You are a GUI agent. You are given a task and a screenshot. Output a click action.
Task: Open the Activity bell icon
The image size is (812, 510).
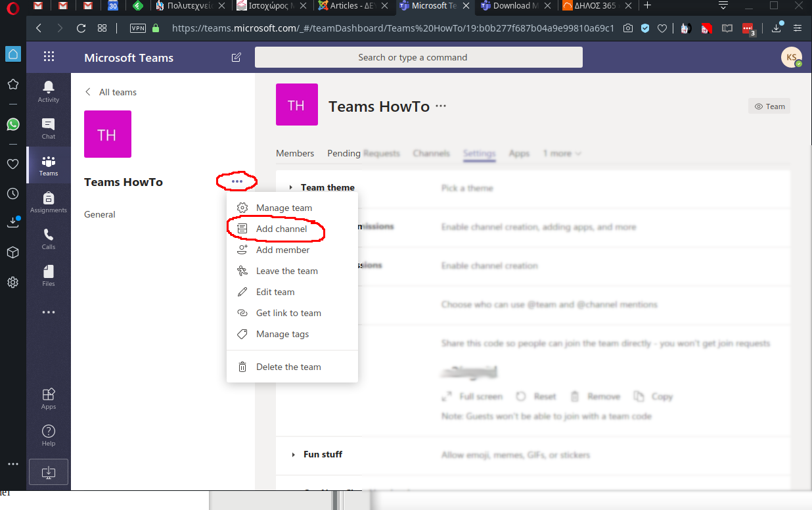tap(49, 91)
